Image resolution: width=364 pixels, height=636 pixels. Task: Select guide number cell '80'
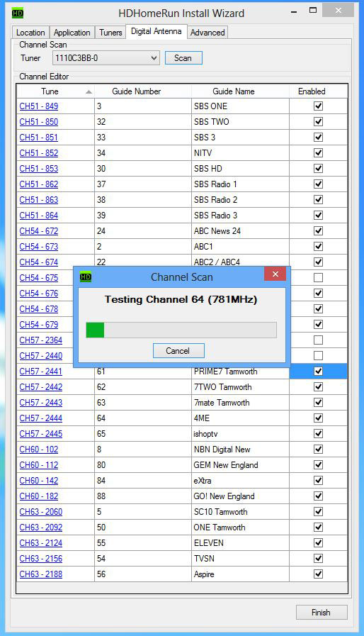[x=143, y=465]
